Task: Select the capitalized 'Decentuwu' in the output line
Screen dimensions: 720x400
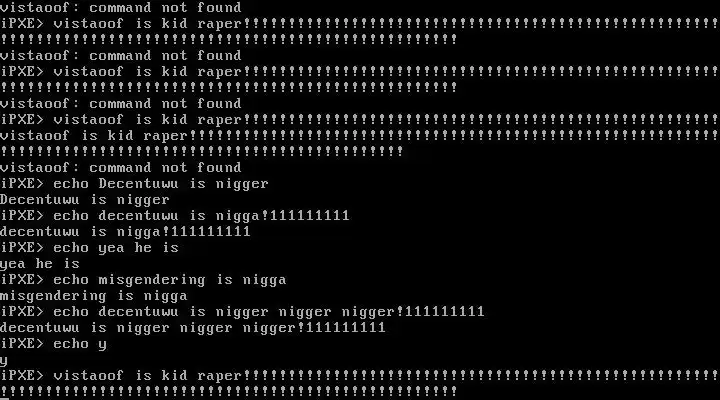Action: pyautogui.click(x=40, y=200)
